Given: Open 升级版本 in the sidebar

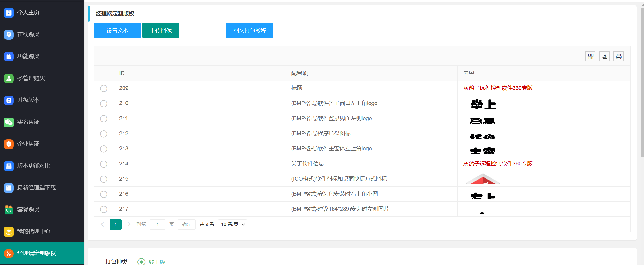Looking at the screenshot, I should (x=28, y=100).
